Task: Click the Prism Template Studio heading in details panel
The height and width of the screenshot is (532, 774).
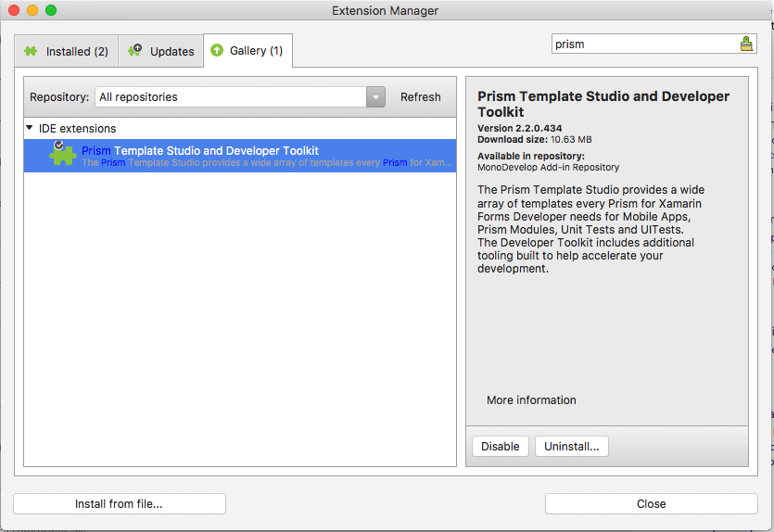Action: point(603,104)
